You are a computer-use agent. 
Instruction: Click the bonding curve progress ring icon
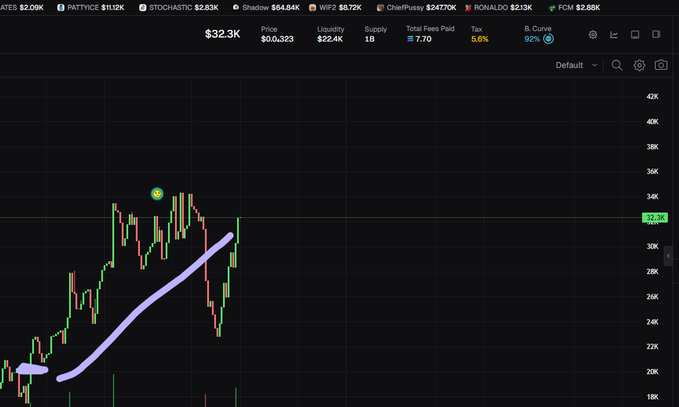tap(548, 39)
